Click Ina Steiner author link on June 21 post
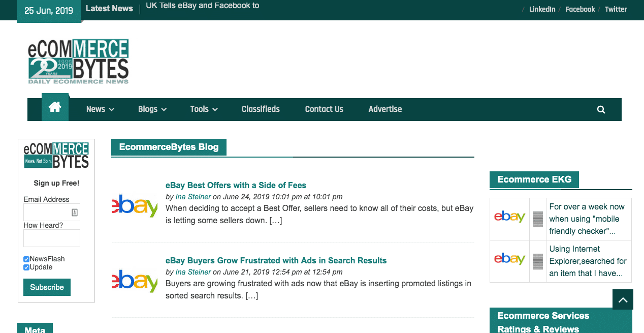The image size is (644, 333). pyautogui.click(x=193, y=272)
